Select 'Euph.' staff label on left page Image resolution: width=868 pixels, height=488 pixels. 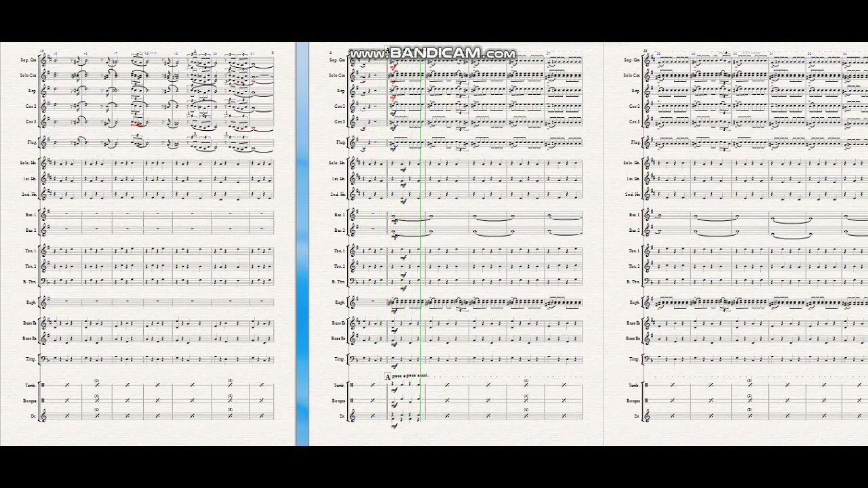click(32, 302)
